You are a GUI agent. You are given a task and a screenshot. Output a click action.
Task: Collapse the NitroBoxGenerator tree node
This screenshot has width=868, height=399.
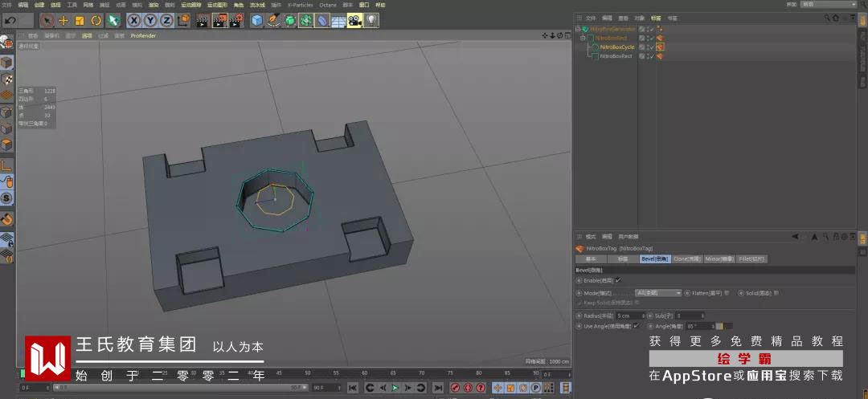point(577,29)
